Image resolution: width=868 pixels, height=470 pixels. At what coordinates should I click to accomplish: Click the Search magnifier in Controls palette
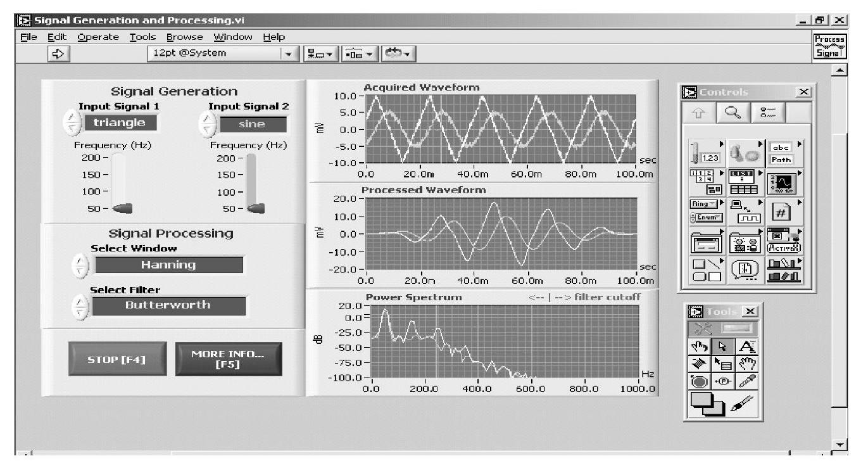point(733,112)
